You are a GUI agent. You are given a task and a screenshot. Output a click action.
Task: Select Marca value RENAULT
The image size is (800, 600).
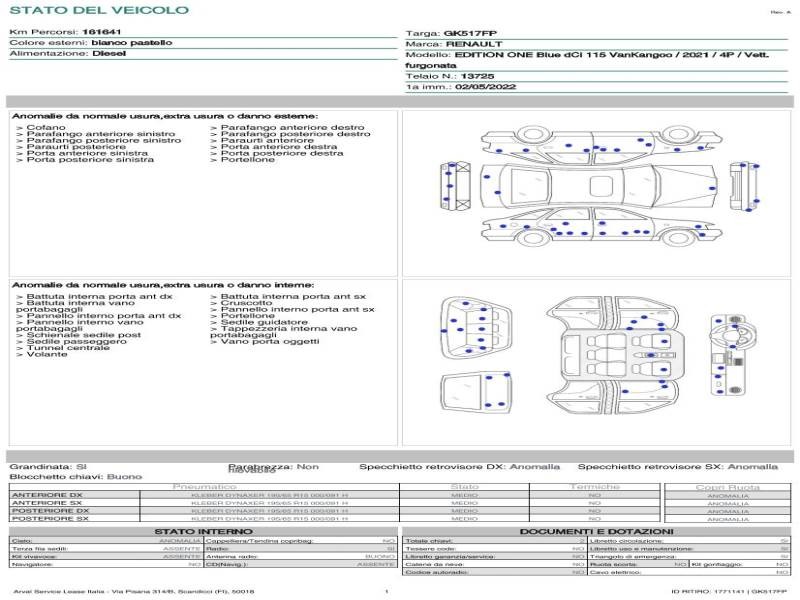click(474, 44)
